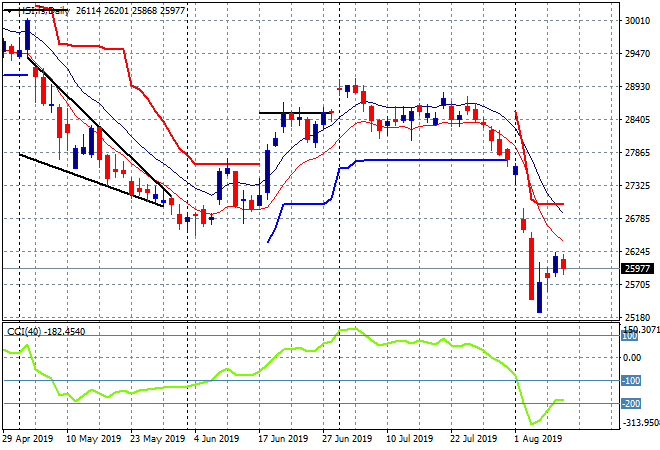Click the current price label 25977
Image resolution: width=660 pixels, height=450 pixels.
click(x=638, y=269)
